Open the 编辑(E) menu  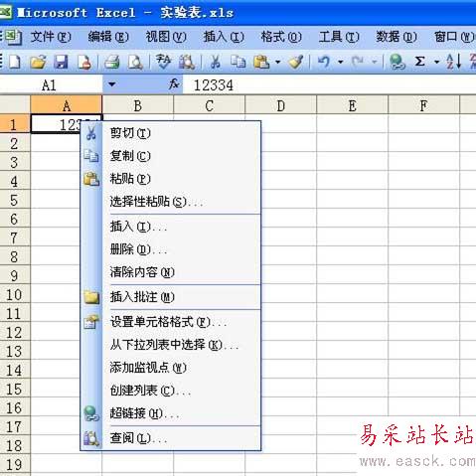pyautogui.click(x=108, y=37)
